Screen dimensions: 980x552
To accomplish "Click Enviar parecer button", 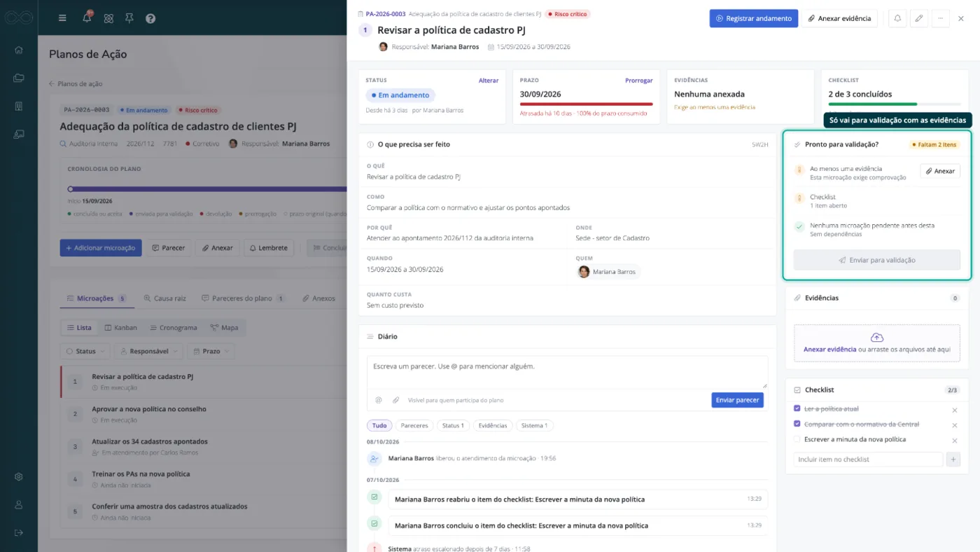I will point(738,400).
